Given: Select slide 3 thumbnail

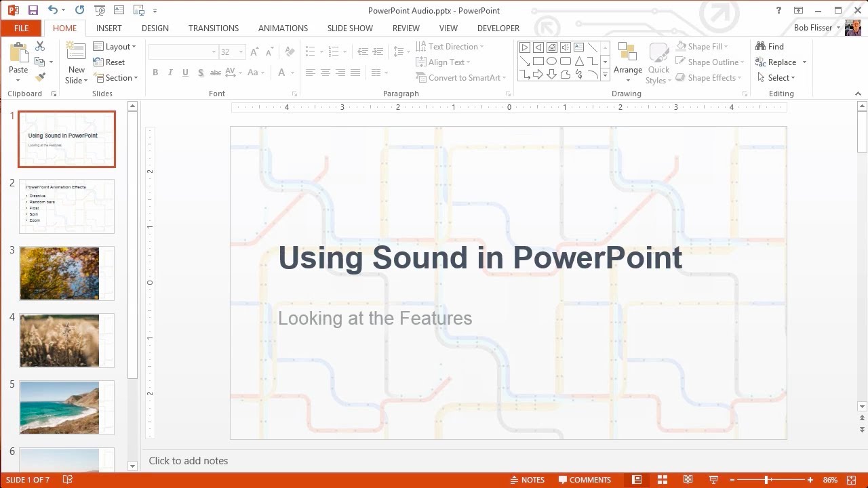Looking at the screenshot, I should click(66, 273).
